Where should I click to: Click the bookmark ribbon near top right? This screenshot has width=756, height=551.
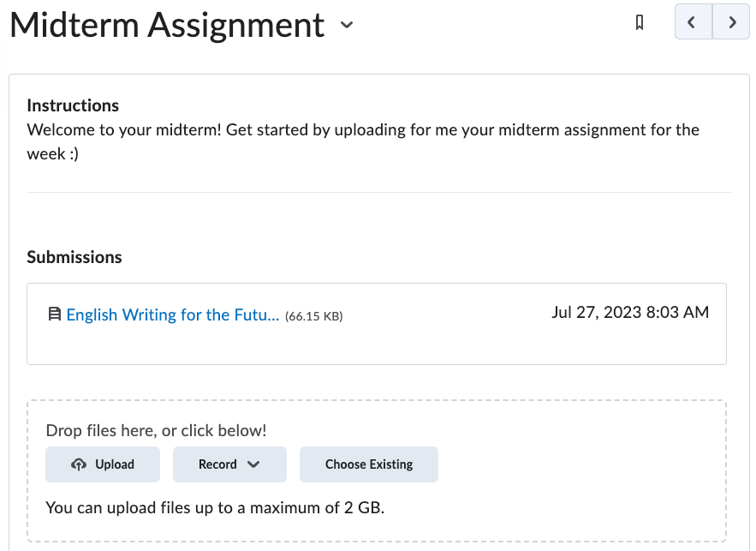click(639, 22)
